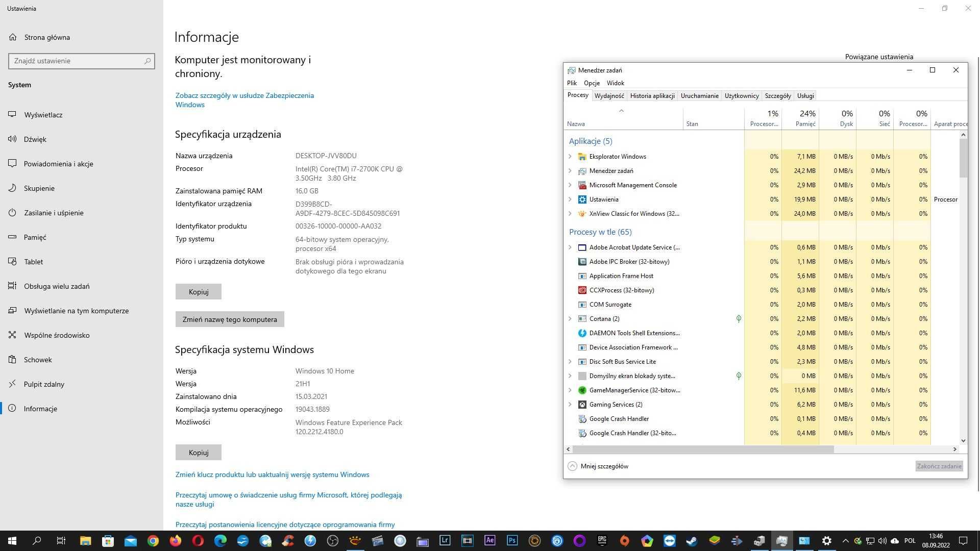980x551 pixels.
Task: Focus the Znajdź ustawienie search field
Action: (x=82, y=61)
